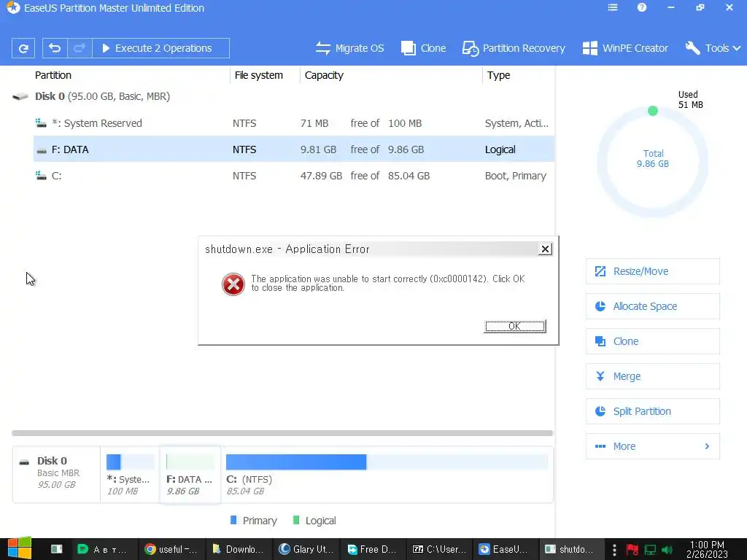Select the C: partition row
Viewport: 747px width, 560px height.
tap(293, 176)
